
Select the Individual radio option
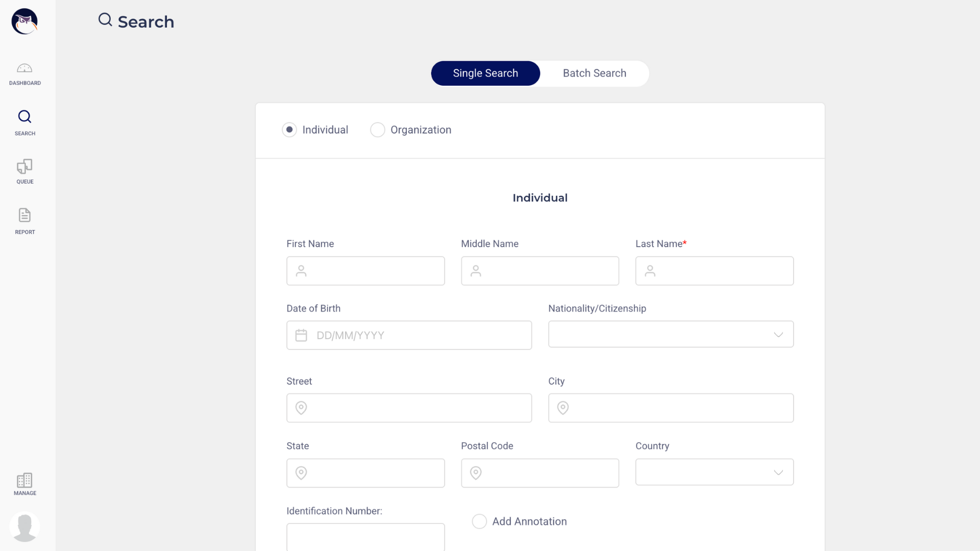(x=289, y=130)
